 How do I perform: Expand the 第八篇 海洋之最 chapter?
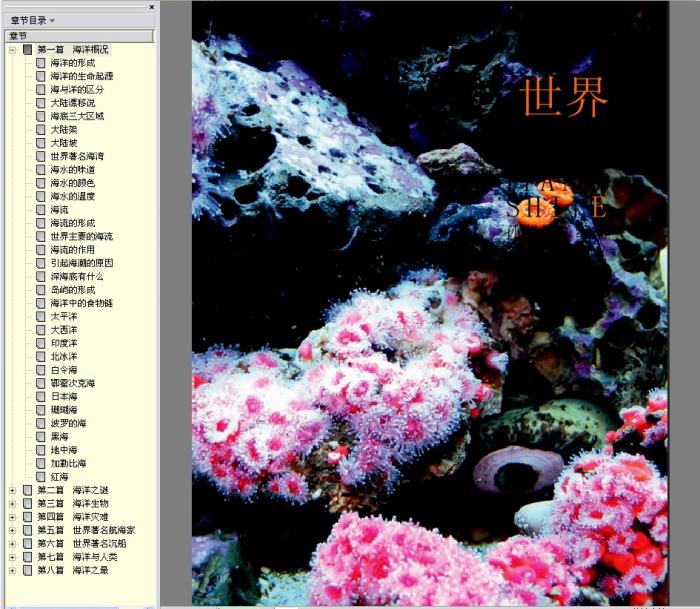coord(12,570)
